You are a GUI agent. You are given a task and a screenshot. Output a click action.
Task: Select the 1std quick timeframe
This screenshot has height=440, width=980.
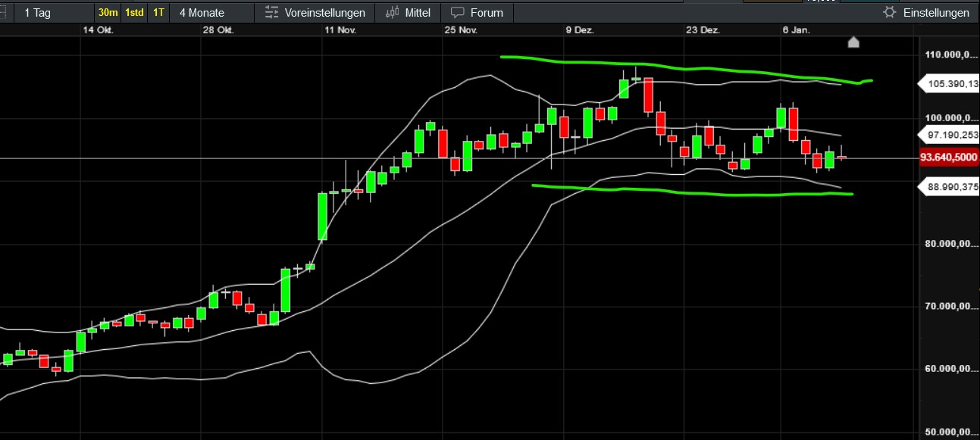pyautogui.click(x=135, y=13)
